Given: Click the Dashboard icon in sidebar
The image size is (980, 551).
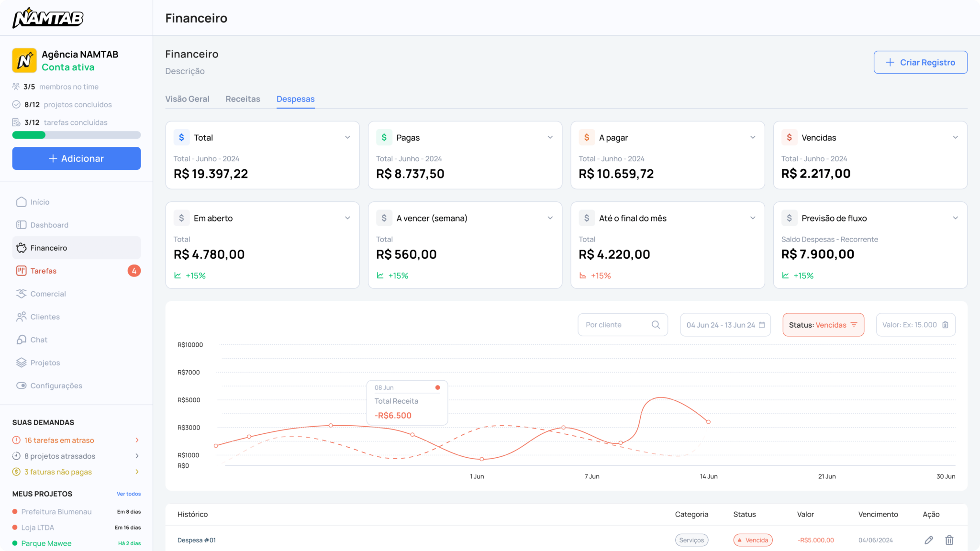Looking at the screenshot, I should [x=22, y=225].
